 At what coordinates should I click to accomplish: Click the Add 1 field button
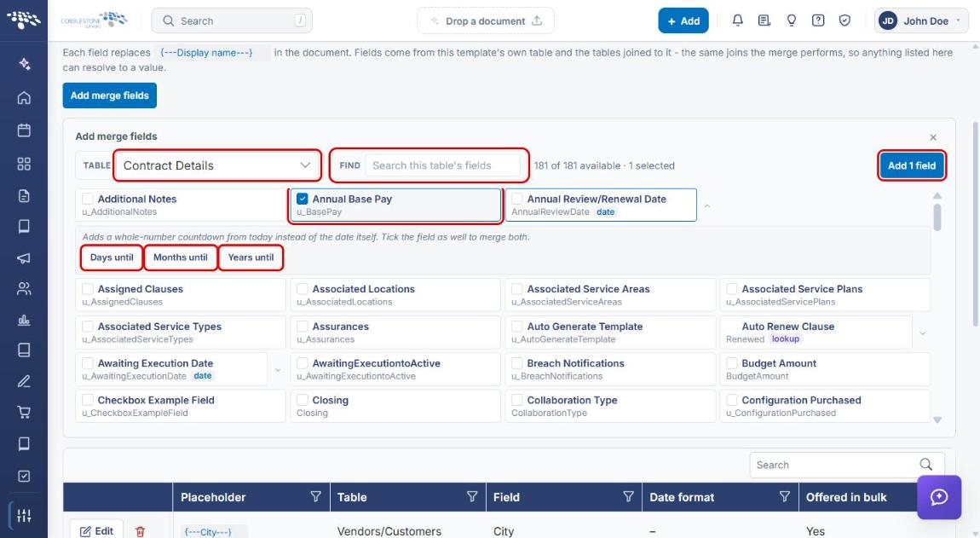912,165
